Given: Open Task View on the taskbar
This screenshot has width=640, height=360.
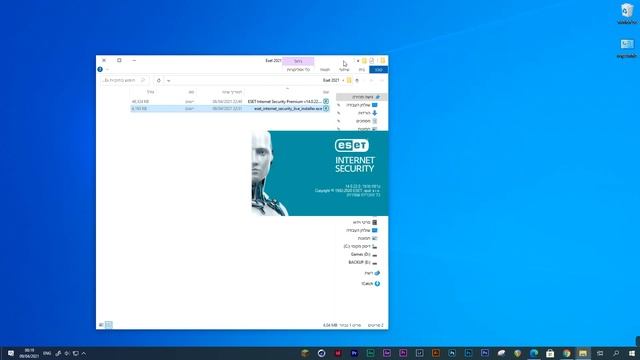Looking at the screenshot, I should pyautogui.click(x=600, y=353).
